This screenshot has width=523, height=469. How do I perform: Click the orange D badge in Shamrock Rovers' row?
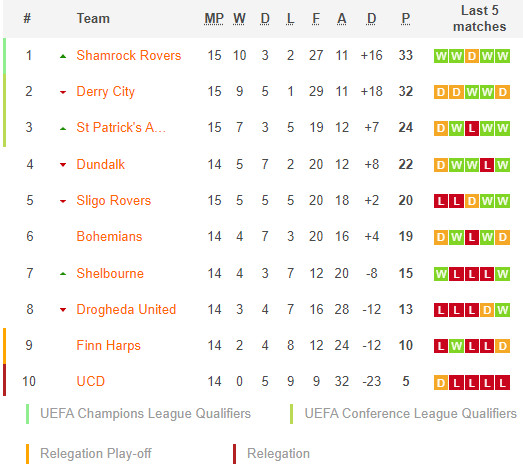[472, 56]
